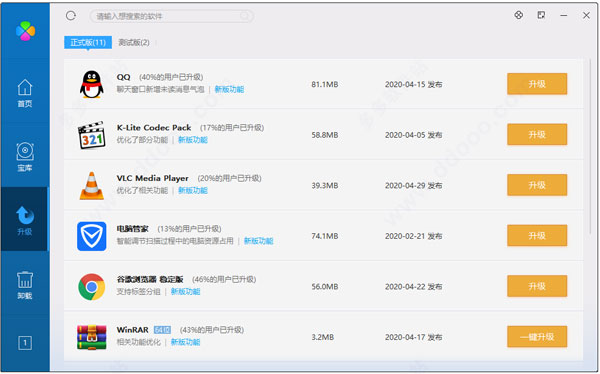
Task: Click the WinRAR books icon
Action: tap(91, 337)
